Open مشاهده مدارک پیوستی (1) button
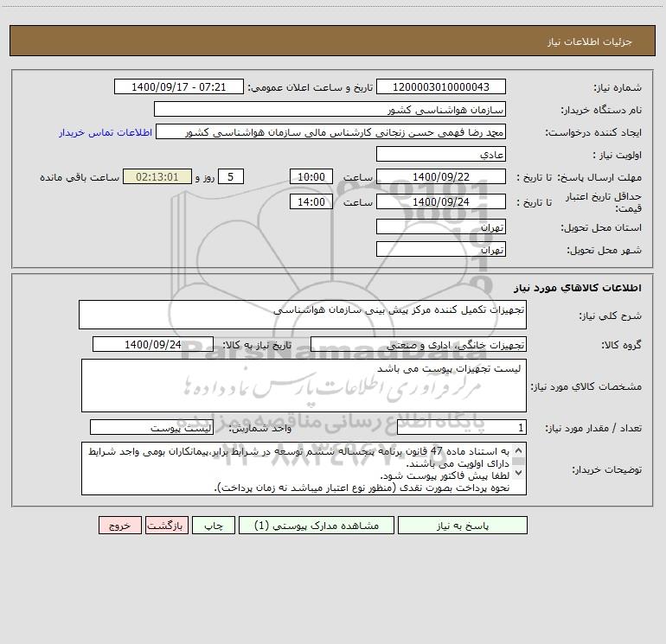The width and height of the screenshot is (666, 644). pos(317,526)
